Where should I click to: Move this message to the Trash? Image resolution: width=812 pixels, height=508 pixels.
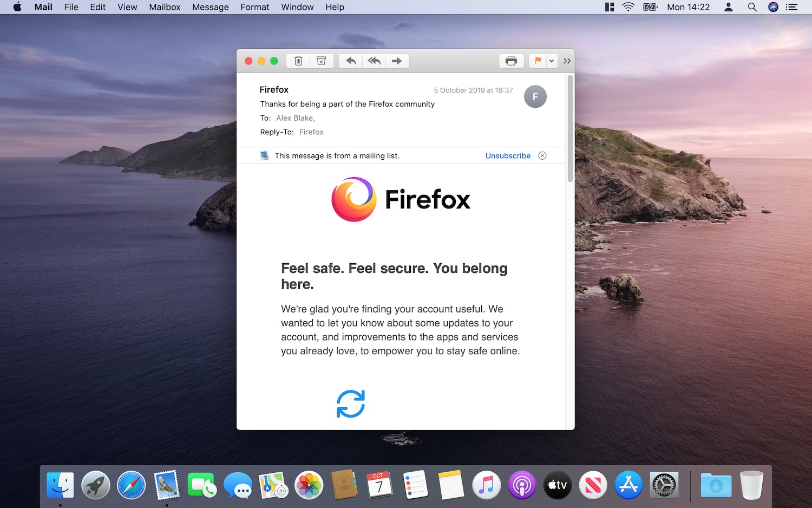[298, 61]
